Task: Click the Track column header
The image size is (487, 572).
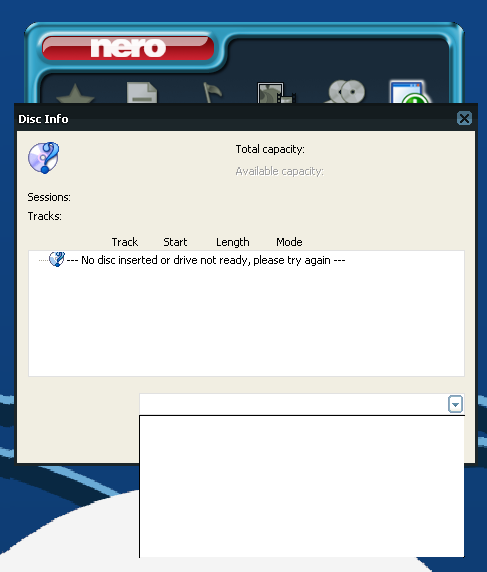Action: [125, 242]
